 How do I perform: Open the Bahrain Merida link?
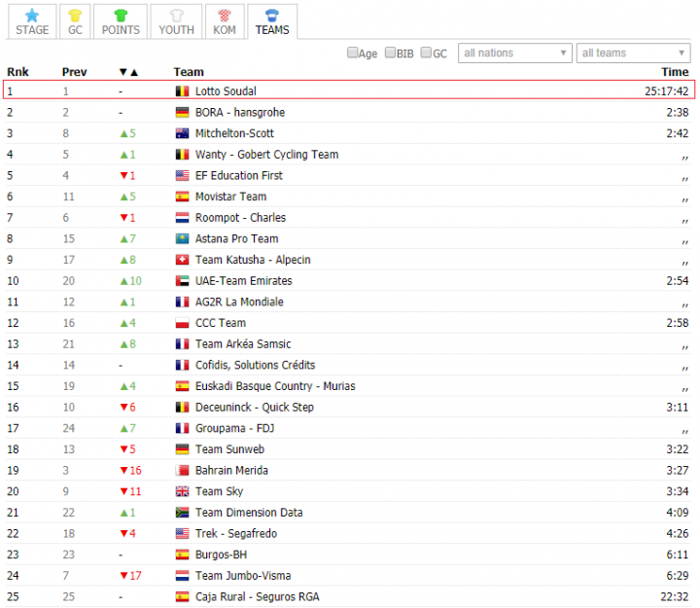click(231, 471)
